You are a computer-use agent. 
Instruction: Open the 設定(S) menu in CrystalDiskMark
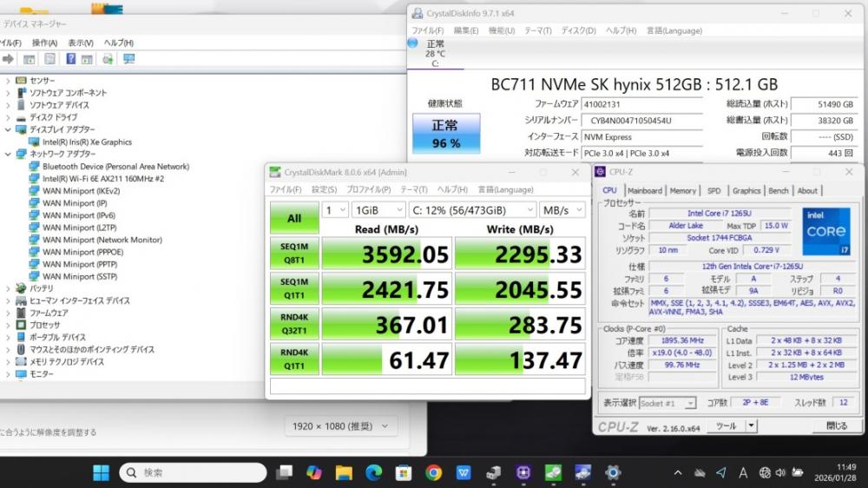pyautogui.click(x=324, y=189)
